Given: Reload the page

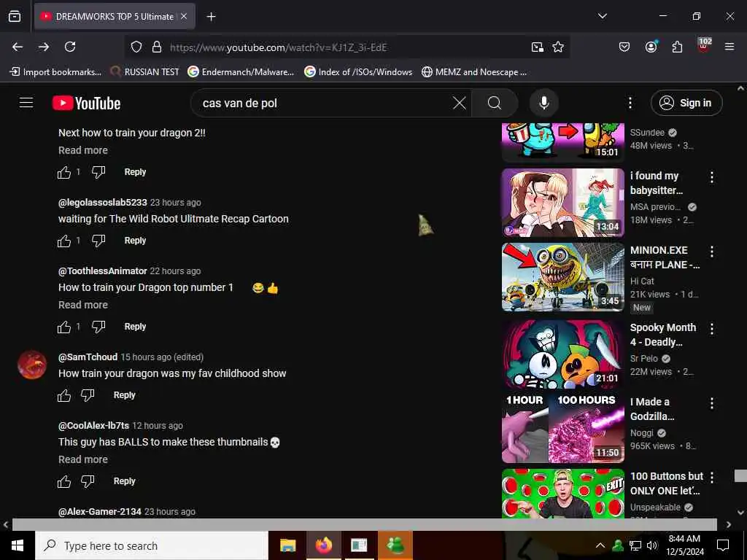Looking at the screenshot, I should point(70,47).
